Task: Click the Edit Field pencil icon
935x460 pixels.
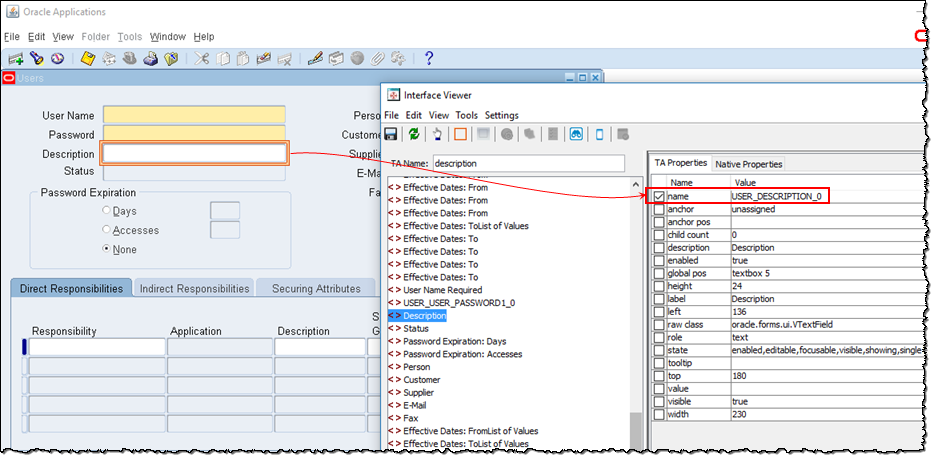Action: 315,58
